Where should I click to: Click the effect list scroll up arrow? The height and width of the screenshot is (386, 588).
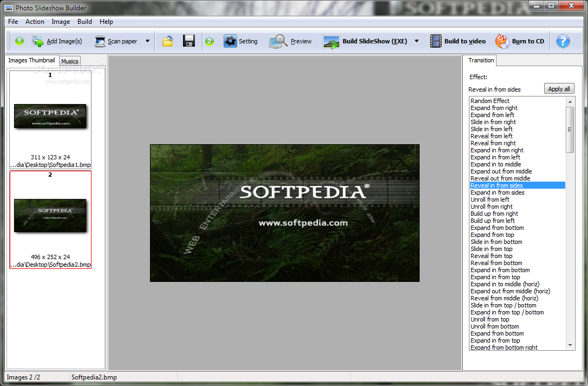click(x=570, y=101)
